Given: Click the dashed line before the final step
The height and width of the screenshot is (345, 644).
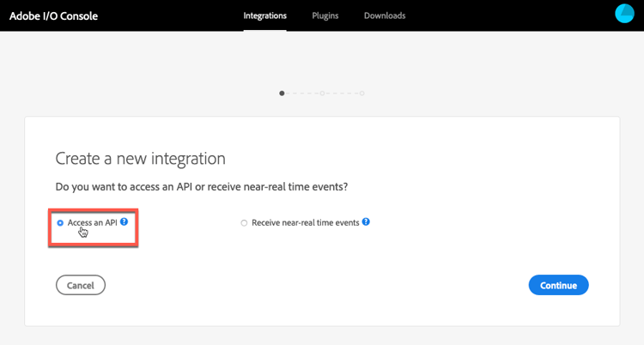Looking at the screenshot, I should 342,94.
